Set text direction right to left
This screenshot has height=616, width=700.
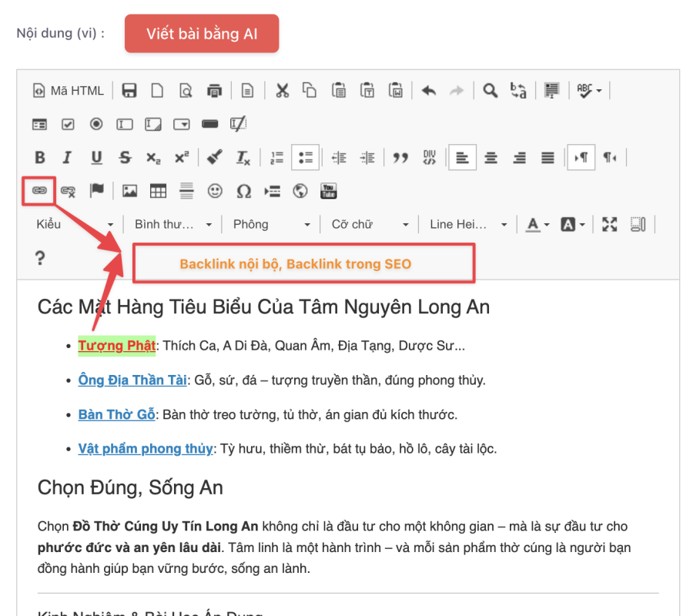[610, 158]
